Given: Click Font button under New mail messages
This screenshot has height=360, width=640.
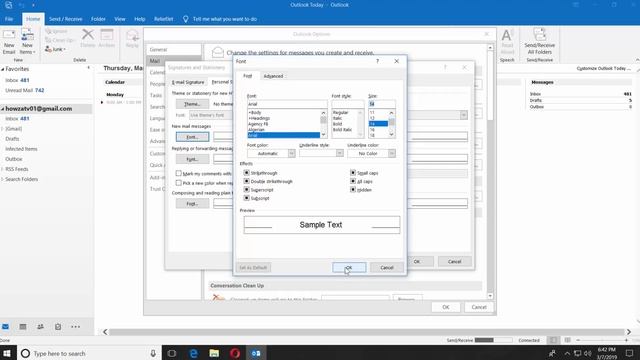Looking at the screenshot, I should pyautogui.click(x=192, y=137).
